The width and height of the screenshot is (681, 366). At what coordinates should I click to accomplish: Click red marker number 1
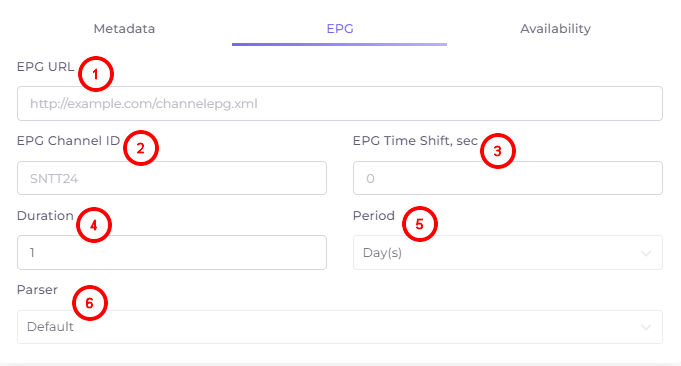[96, 74]
